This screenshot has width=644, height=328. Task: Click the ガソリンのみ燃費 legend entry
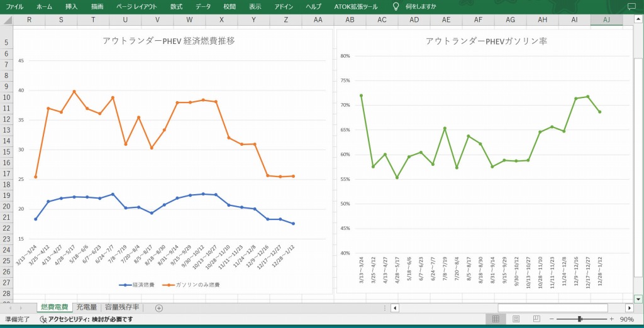191,285
